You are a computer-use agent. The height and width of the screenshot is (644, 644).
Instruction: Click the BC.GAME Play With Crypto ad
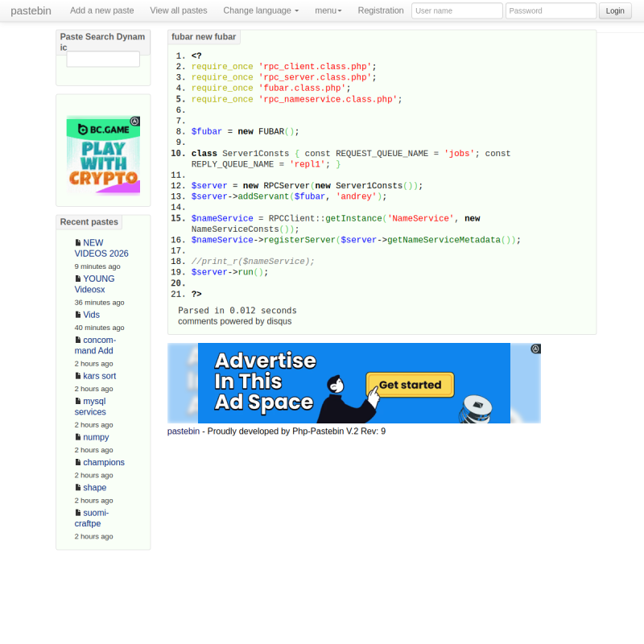tap(103, 155)
